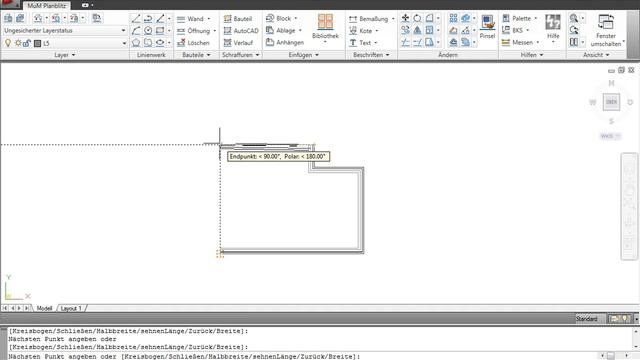Click Fenster umschalten to switch windows
This screenshot has height=360, width=640.
[606, 30]
